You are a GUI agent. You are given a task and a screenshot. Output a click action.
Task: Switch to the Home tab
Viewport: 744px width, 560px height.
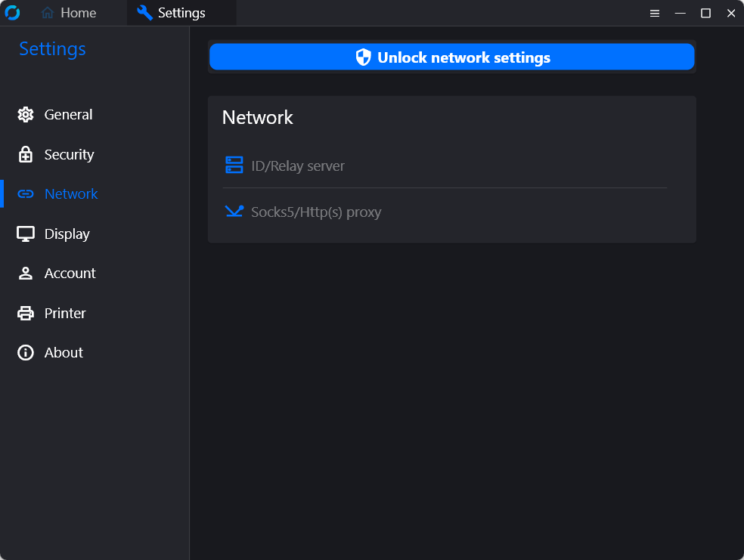69,13
